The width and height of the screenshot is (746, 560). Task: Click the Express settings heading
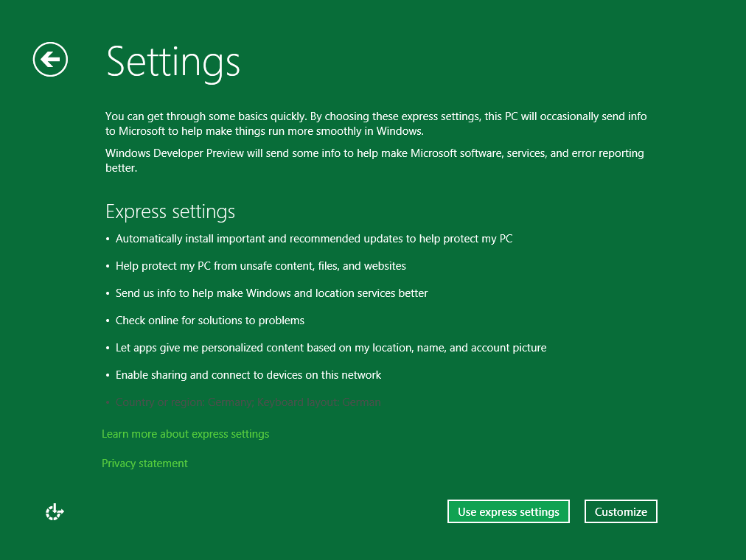coord(170,211)
